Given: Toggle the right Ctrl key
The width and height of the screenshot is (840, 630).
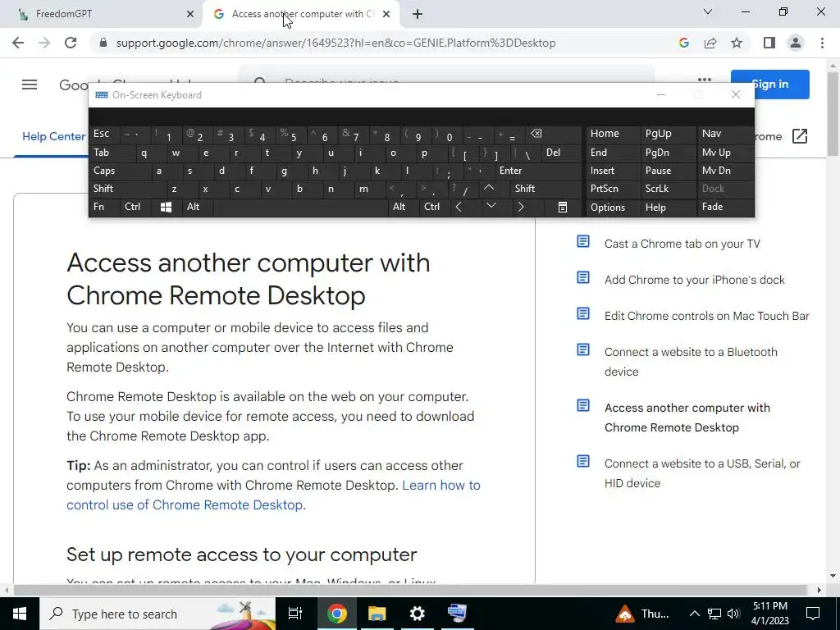Looking at the screenshot, I should tap(435, 207).
